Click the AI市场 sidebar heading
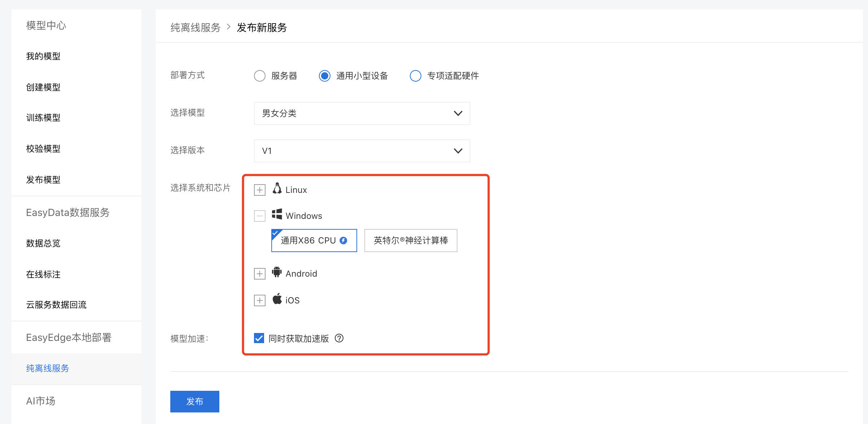 click(41, 401)
